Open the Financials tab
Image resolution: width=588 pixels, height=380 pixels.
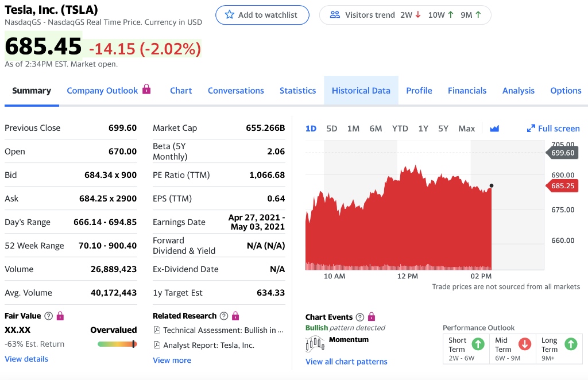[467, 90]
